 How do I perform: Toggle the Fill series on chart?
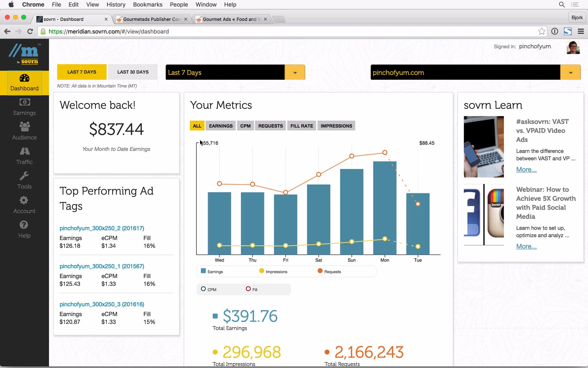(251, 289)
